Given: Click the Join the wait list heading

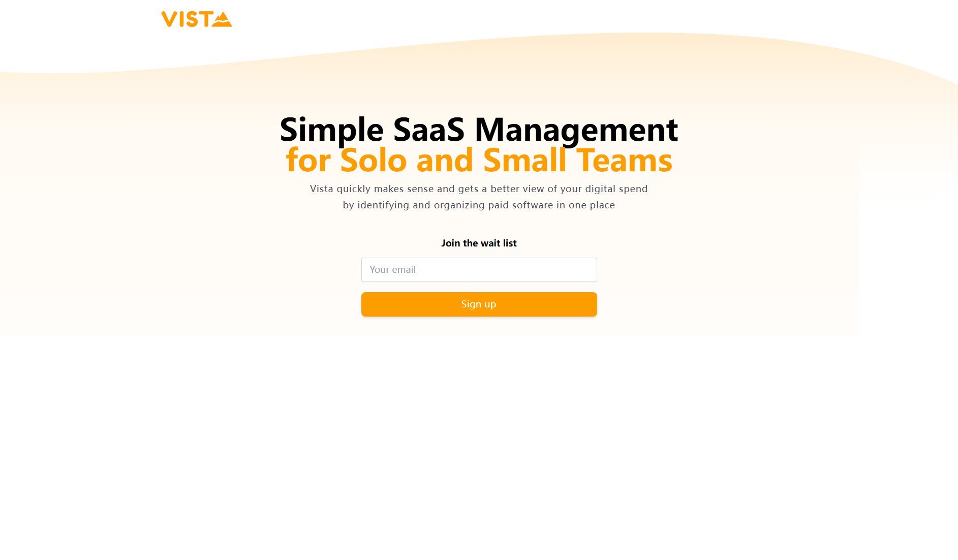Looking at the screenshot, I should (x=479, y=243).
